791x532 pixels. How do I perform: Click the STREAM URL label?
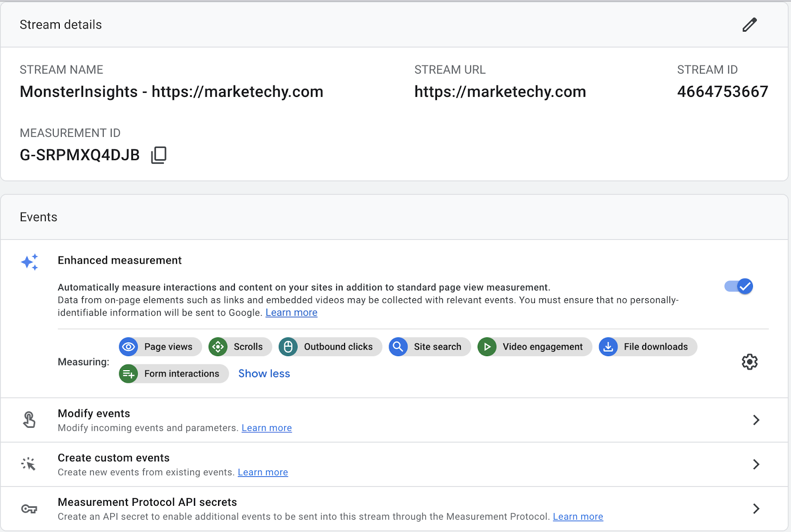(450, 70)
